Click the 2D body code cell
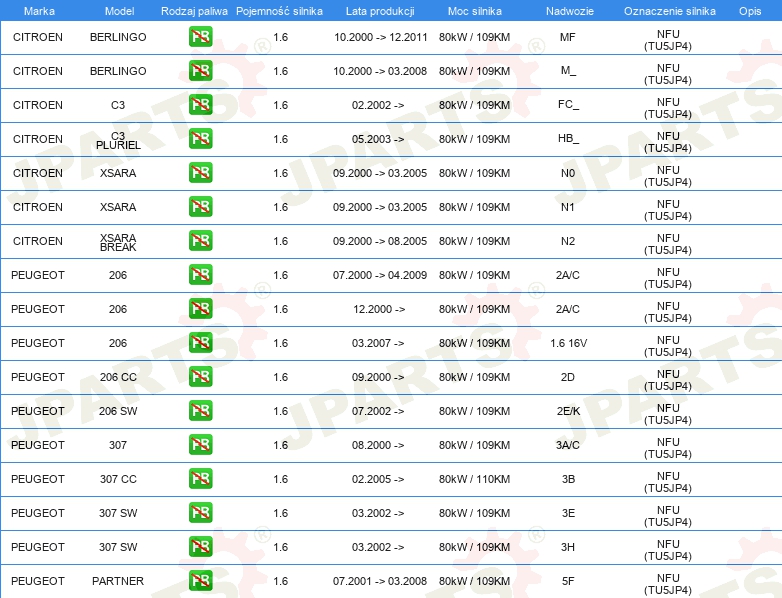This screenshot has height=598, width=782. pyautogui.click(x=568, y=377)
